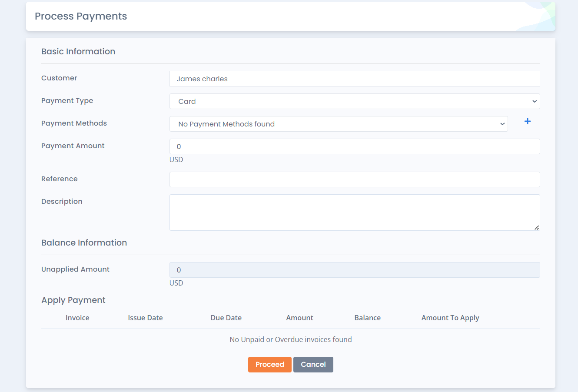Click the Process Payments page title

click(81, 16)
